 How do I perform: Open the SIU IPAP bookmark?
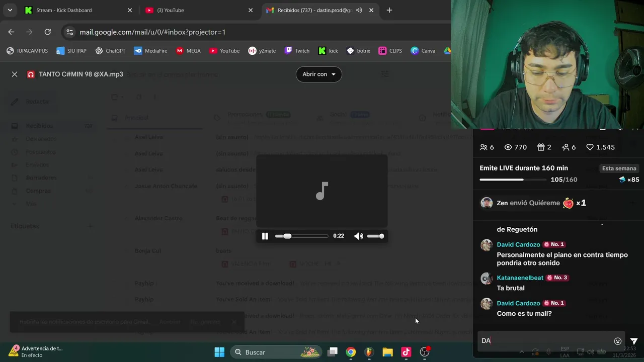click(72, 51)
